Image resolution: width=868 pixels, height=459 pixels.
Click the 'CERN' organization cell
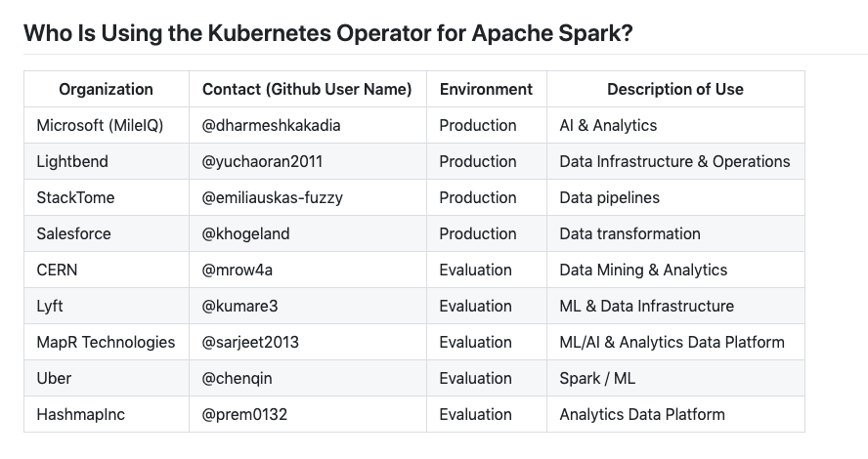(107, 270)
